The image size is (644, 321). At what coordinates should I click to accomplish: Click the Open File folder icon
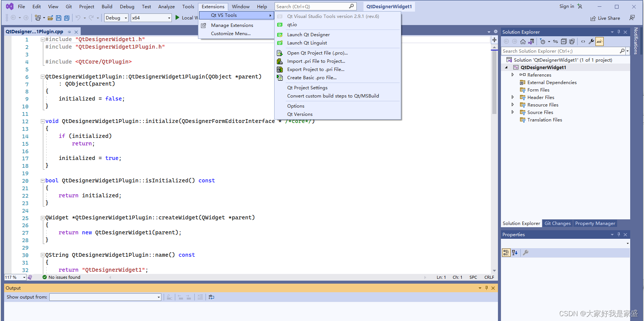pyautogui.click(x=50, y=18)
